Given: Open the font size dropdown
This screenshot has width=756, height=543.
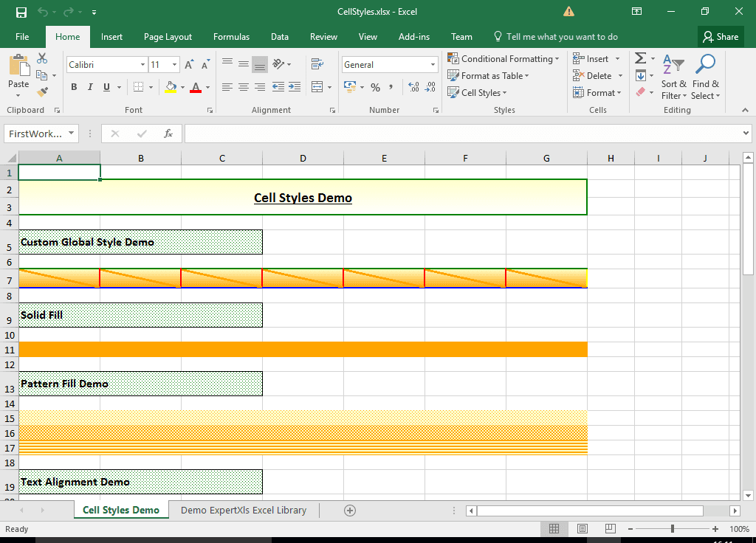Looking at the screenshot, I should 174,65.
